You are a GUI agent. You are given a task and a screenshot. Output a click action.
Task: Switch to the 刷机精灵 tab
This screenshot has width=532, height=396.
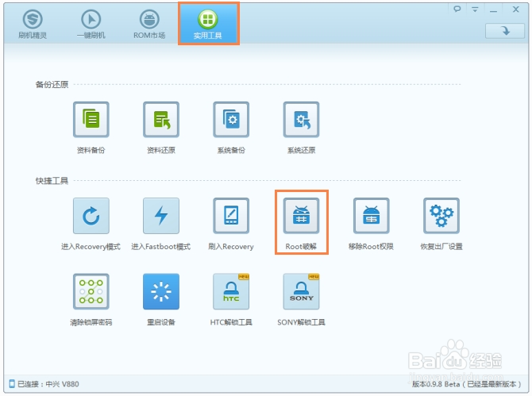click(33, 24)
